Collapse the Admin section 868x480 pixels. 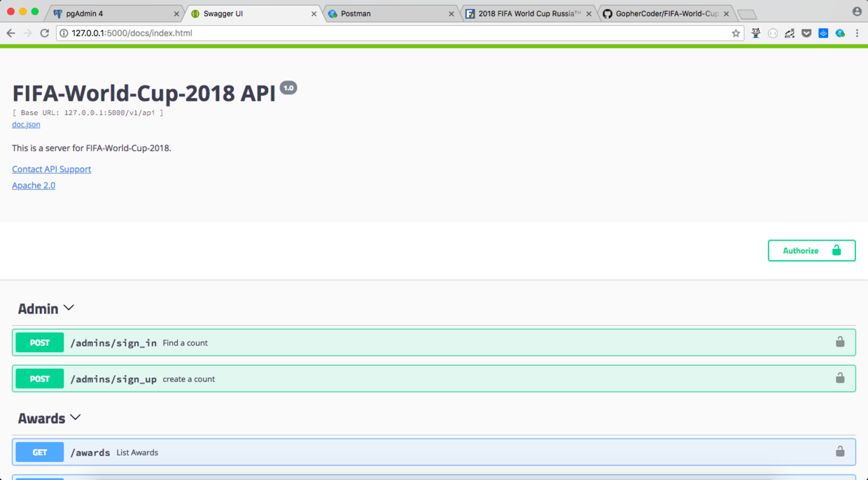coord(68,308)
